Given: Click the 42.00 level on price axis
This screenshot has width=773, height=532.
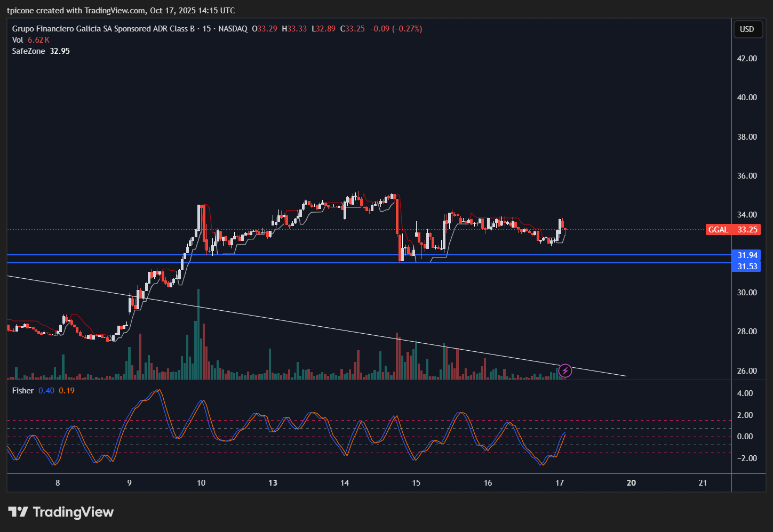Looking at the screenshot, I should tap(747, 59).
